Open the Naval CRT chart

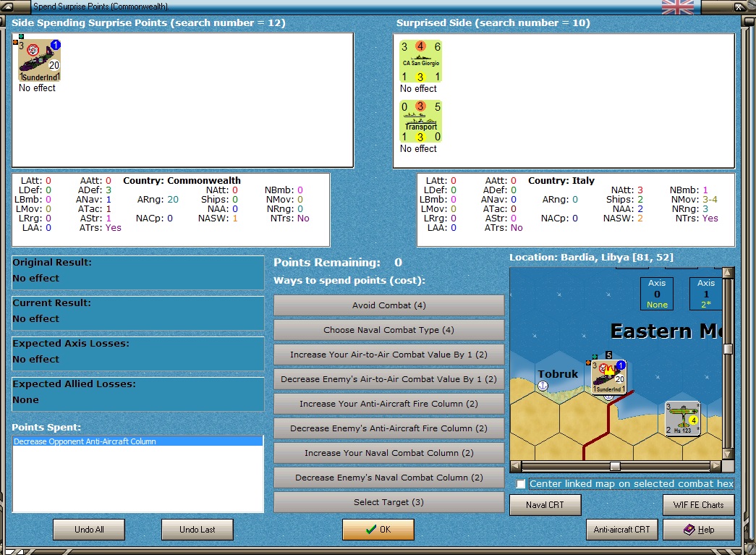coord(545,505)
